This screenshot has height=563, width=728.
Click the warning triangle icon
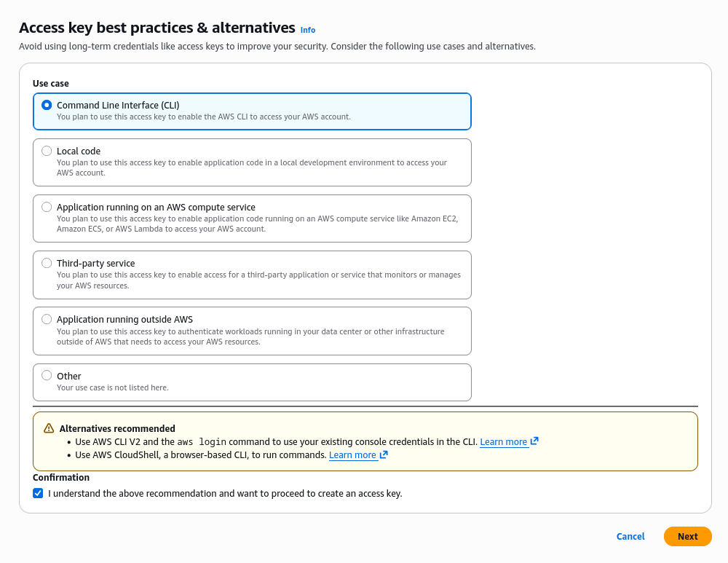[x=49, y=428]
